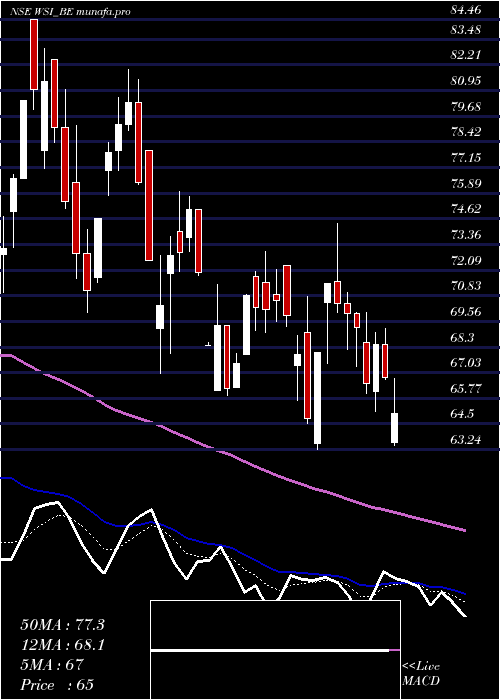
Task: Click the 64.5 price axis label
Action: 462,414
